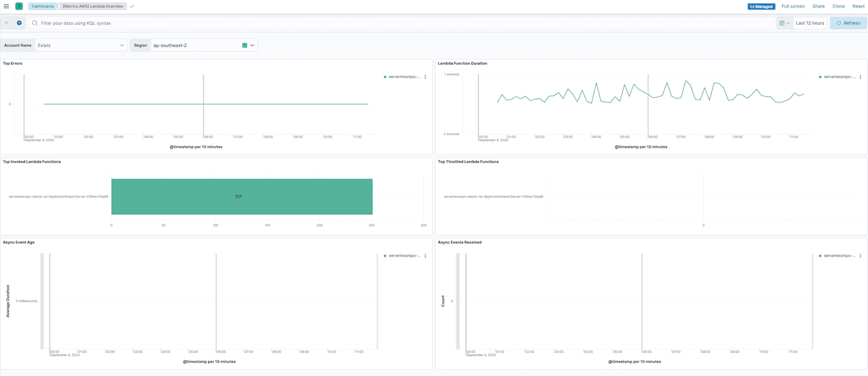Click the checkmark beside the dashboard title

[x=132, y=6]
